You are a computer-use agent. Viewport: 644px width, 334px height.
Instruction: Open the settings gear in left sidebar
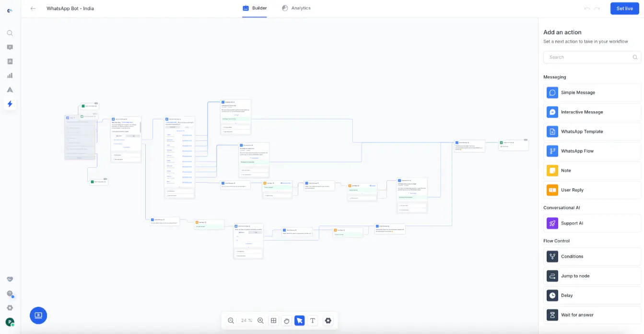coord(10,308)
